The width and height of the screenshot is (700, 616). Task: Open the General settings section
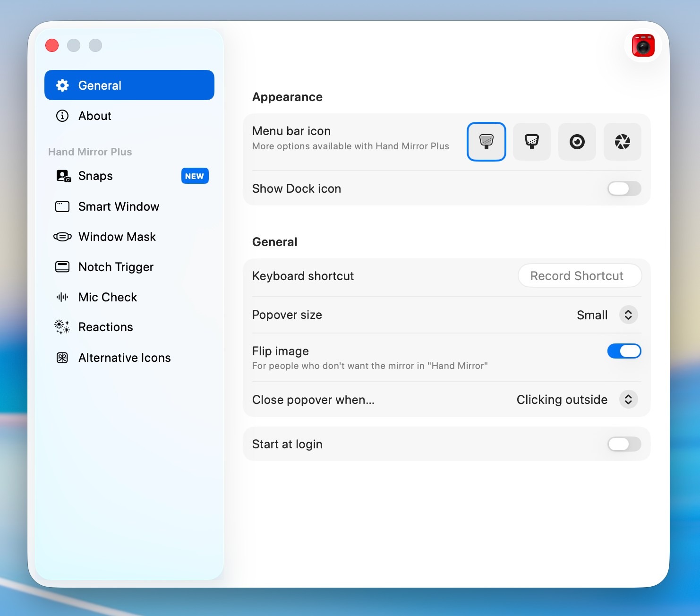[x=129, y=85]
